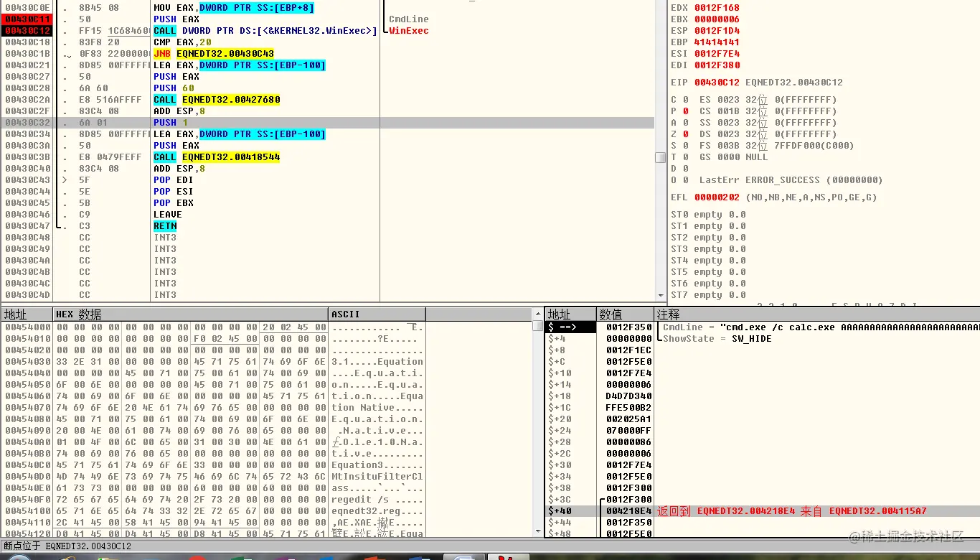Select the highlighted PUSH 1 instruction
This screenshot has height=560, width=980.
170,123
